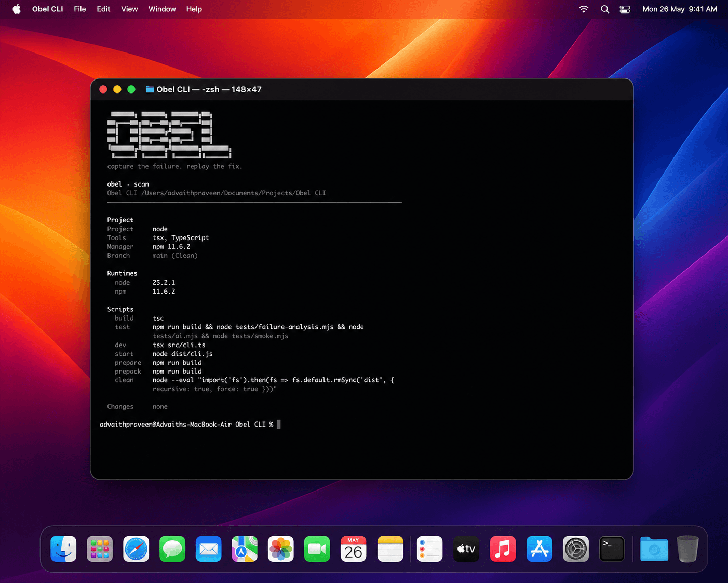Click the Runtimes section heading

point(122,273)
